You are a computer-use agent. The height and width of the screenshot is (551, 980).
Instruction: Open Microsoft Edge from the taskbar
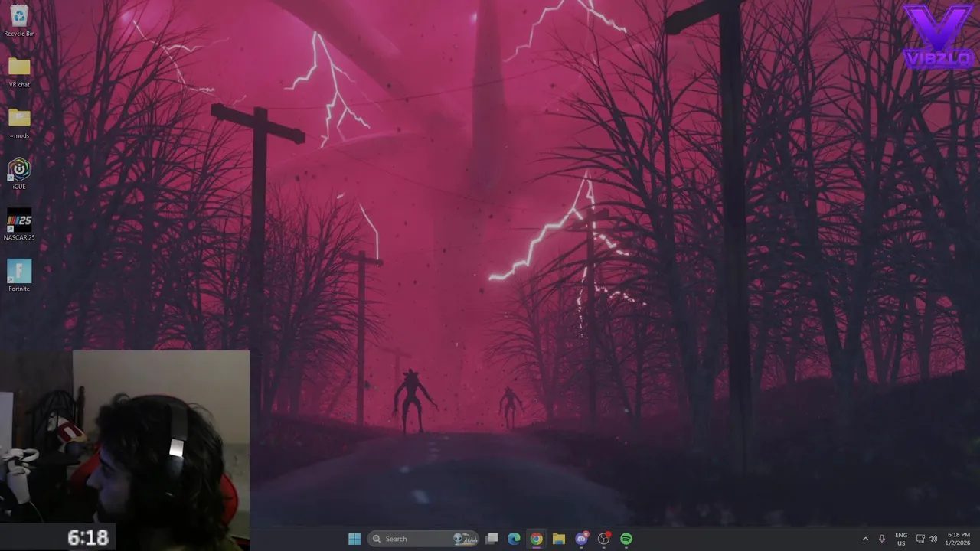tap(514, 539)
